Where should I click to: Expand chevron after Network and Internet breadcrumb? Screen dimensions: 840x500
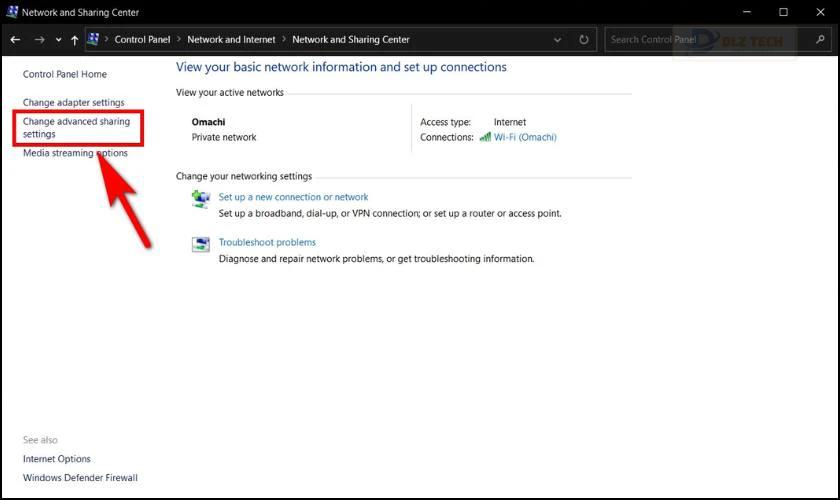coord(284,39)
